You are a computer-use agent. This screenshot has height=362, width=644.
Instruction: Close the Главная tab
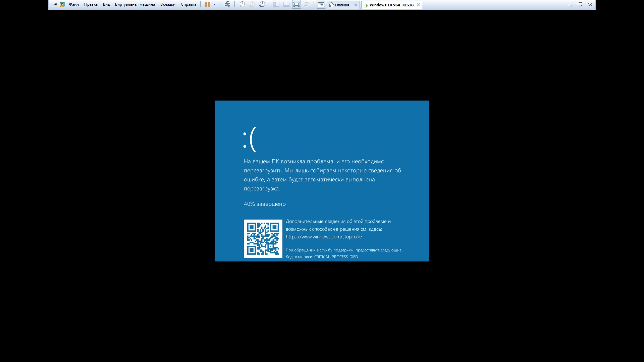coord(356,5)
